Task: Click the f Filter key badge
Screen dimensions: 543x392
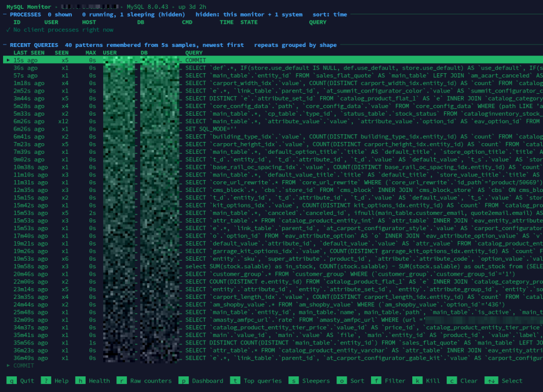Action: click(x=376, y=381)
